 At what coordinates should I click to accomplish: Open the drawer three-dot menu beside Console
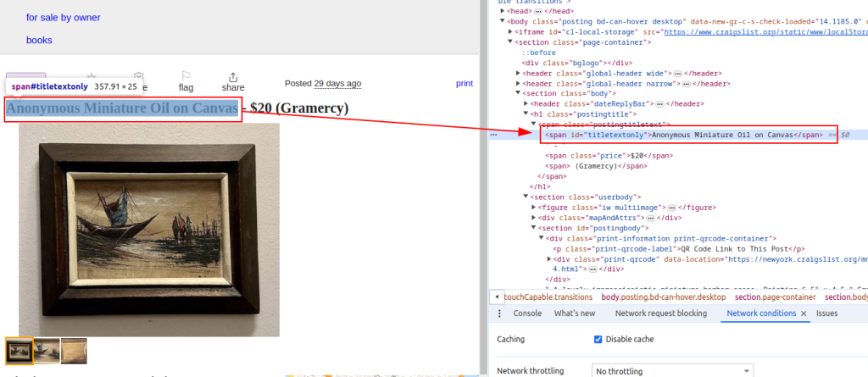point(499,313)
